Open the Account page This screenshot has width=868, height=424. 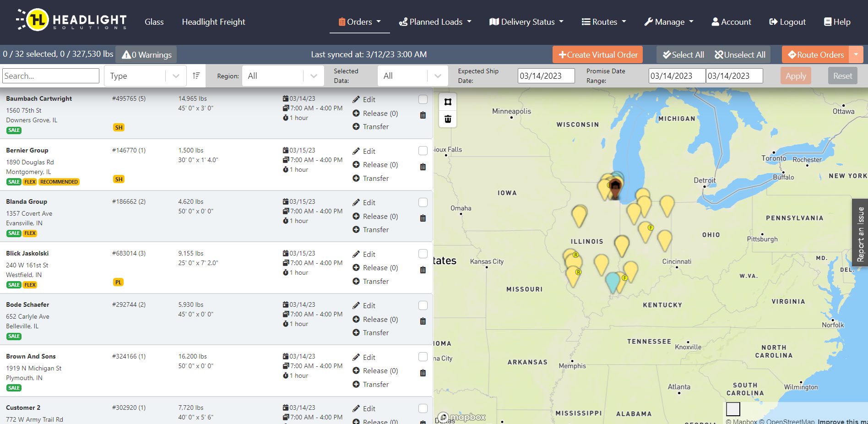coord(731,22)
